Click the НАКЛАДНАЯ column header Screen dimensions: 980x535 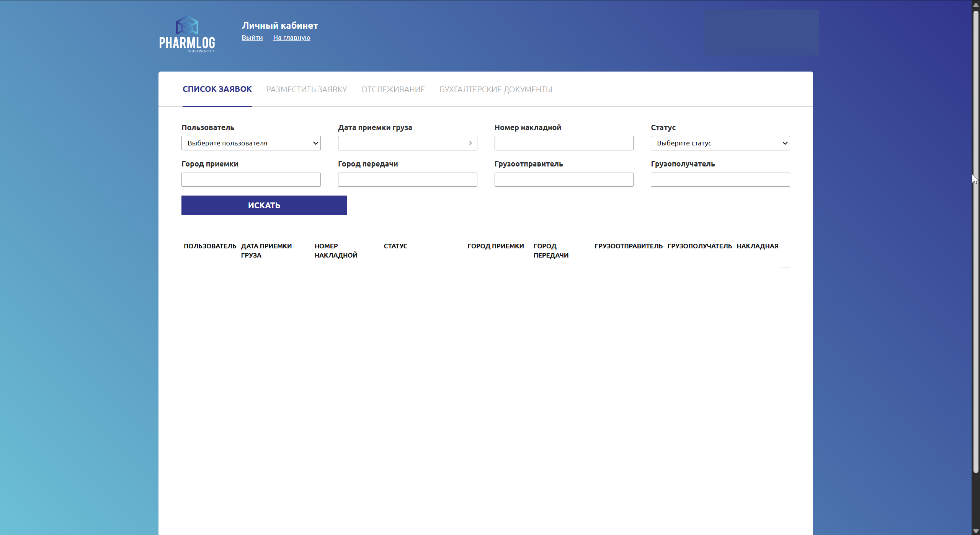click(758, 246)
